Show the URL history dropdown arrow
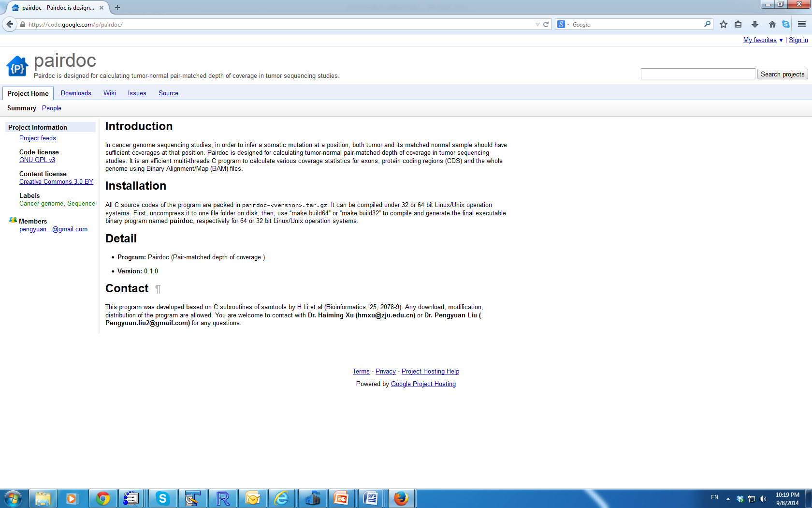This screenshot has height=508, width=812. [x=537, y=24]
